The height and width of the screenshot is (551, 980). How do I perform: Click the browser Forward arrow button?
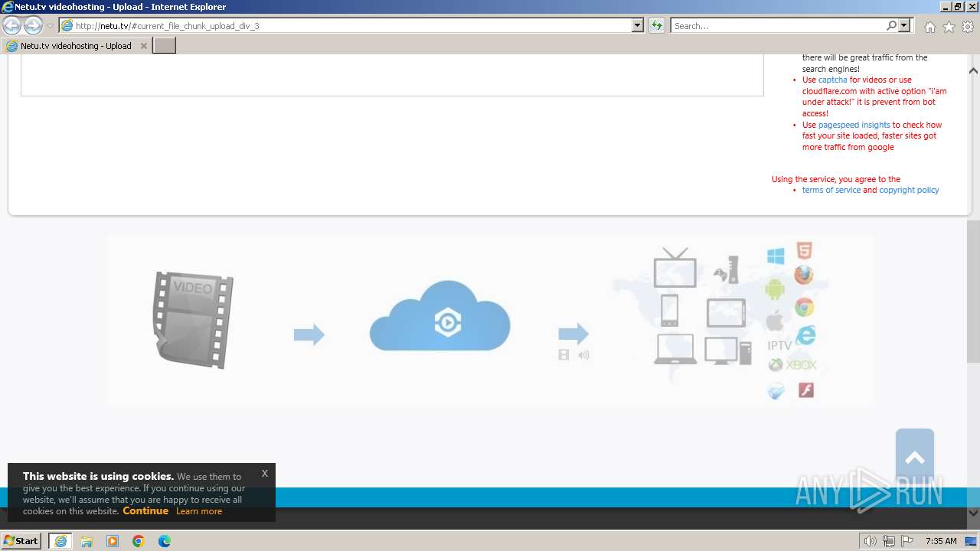click(33, 26)
